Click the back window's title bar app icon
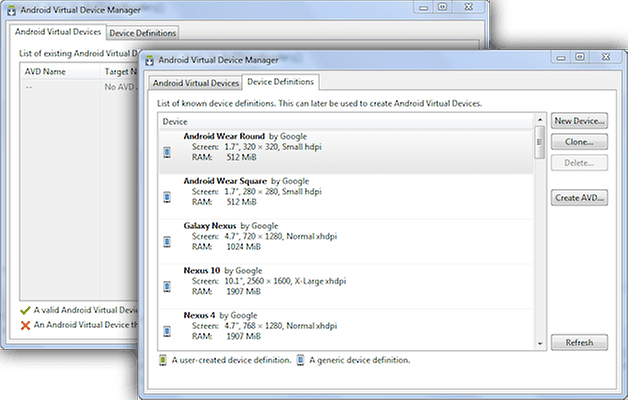 click(x=11, y=10)
